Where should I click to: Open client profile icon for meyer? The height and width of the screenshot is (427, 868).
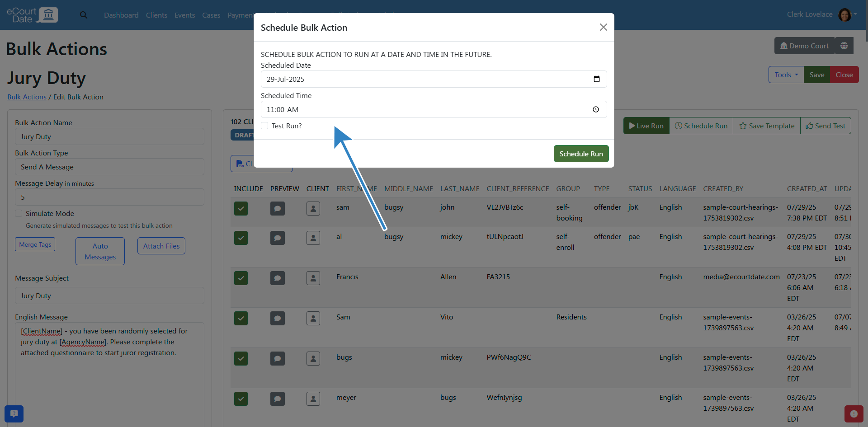coord(313,399)
